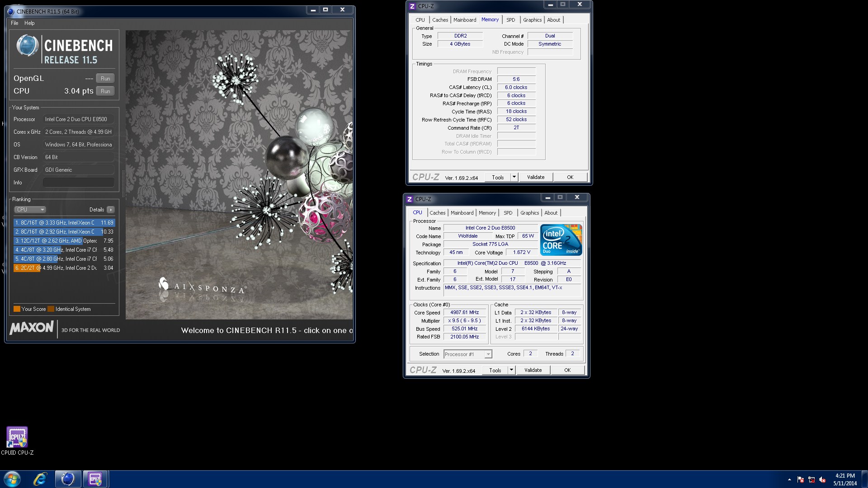
Task: Click the lower CPU-Z window Z icon
Action: 409,199
